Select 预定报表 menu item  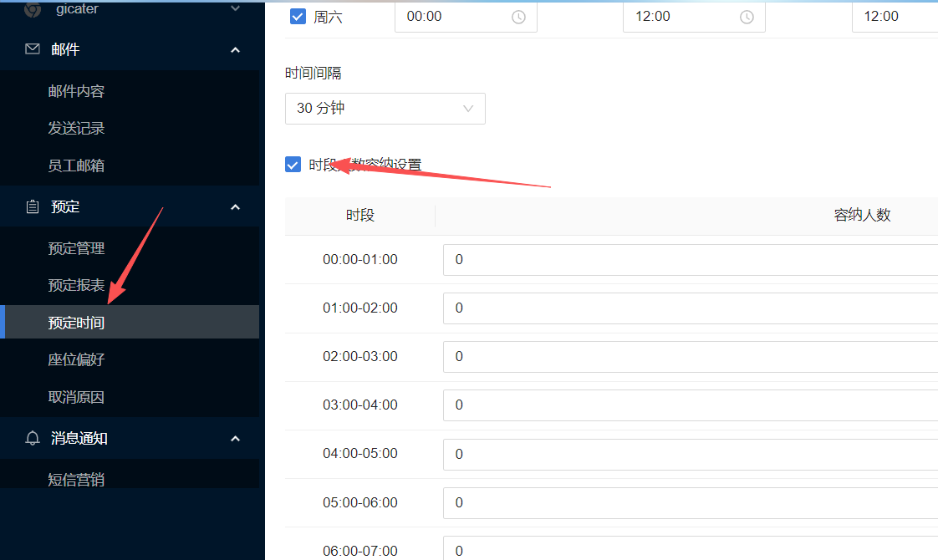pyautogui.click(x=76, y=285)
